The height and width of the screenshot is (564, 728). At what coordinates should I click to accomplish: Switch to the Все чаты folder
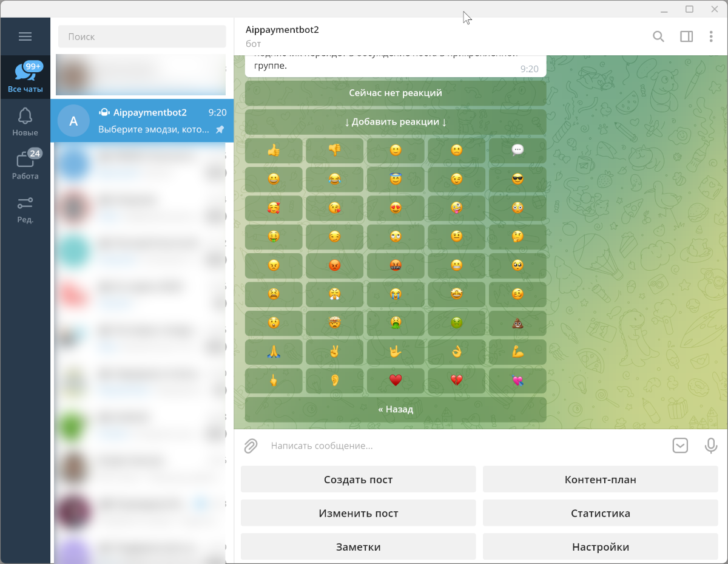click(x=25, y=77)
